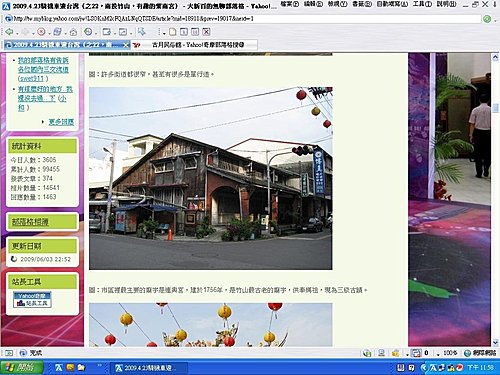The image size is (500, 375).
Task: Open History with the clock icon
Action: [88, 32]
